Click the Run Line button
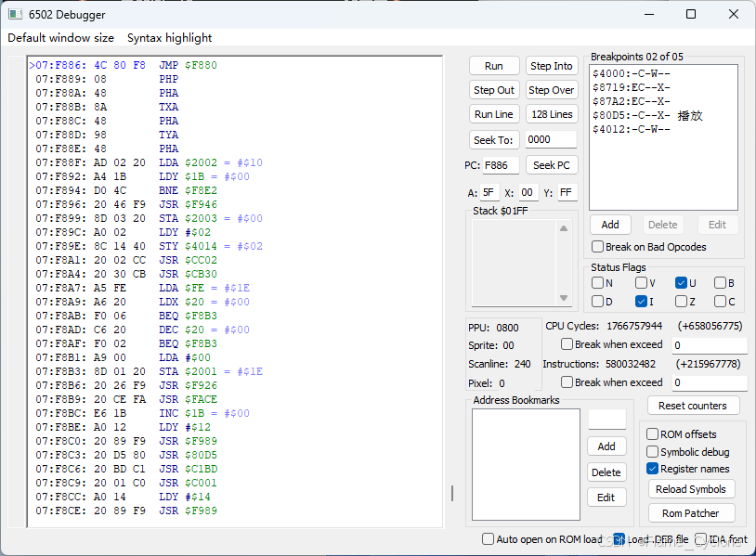Image resolution: width=756 pixels, height=556 pixels. pos(494,114)
